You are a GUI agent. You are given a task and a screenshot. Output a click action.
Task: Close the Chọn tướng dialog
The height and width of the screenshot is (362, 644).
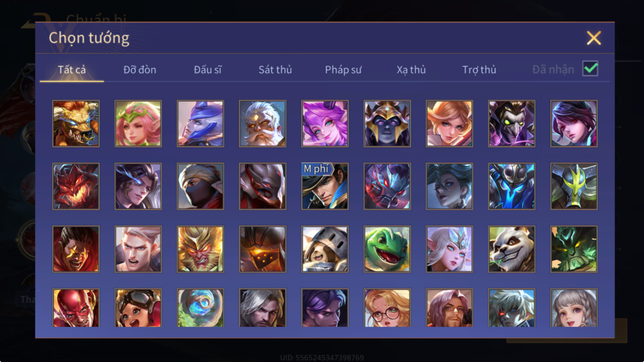pos(594,38)
